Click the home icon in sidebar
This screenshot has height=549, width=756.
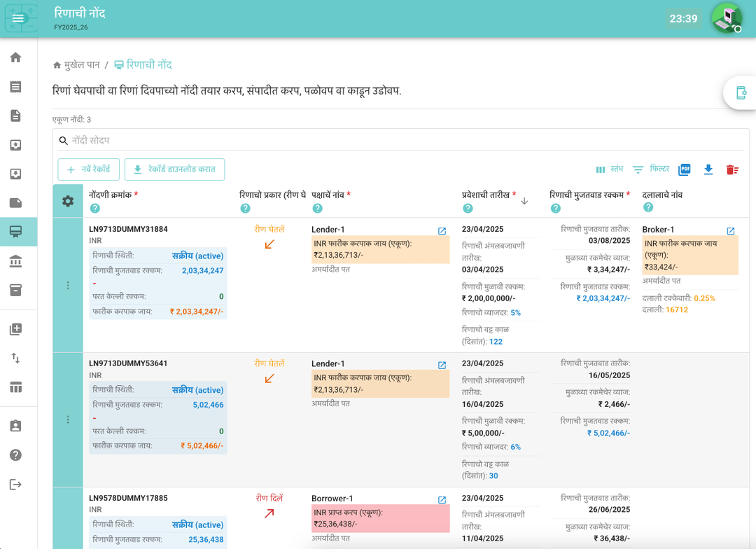[15, 57]
